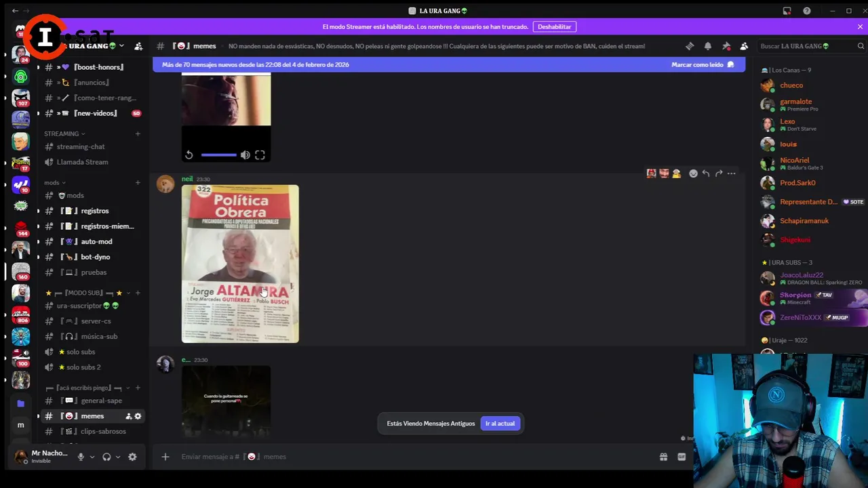Forward neil's message using forward arrow
This screenshot has width=868, height=488.
[x=719, y=174]
